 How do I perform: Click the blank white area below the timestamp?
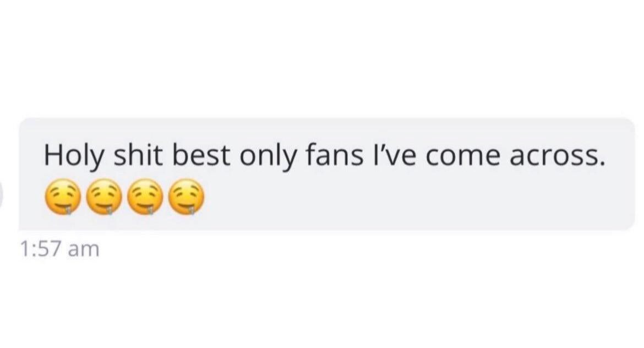[322, 304]
